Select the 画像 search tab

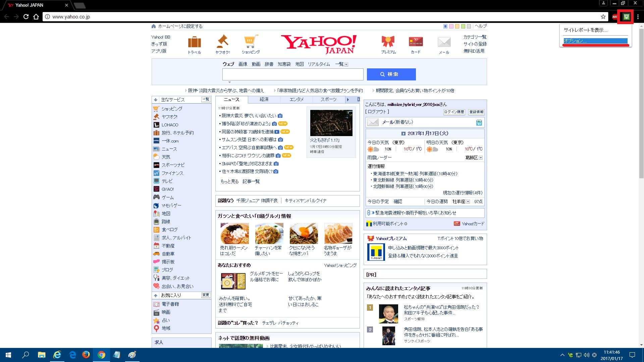tap(243, 64)
